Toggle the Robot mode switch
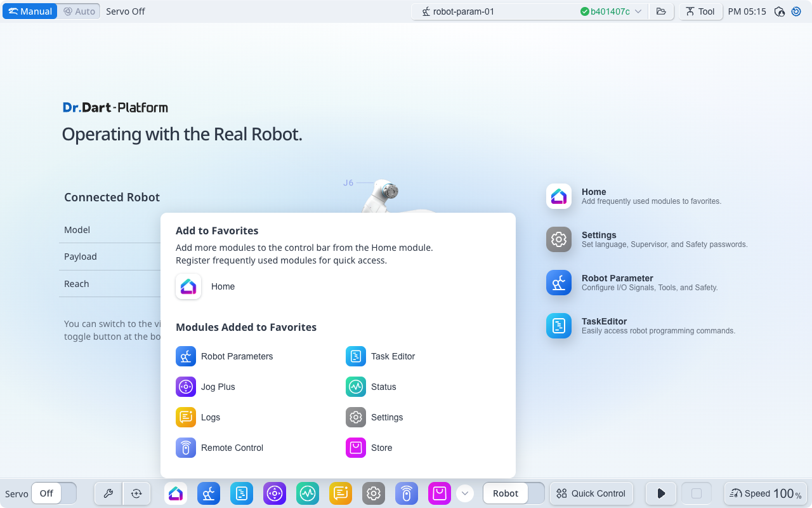Image resolution: width=812 pixels, height=508 pixels. click(x=513, y=493)
